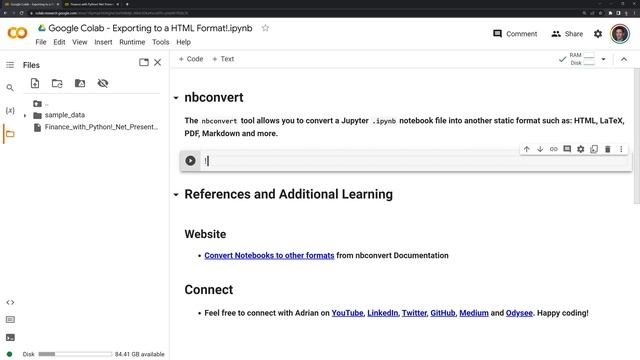640x360 pixels.
Task: Switch to the second browser tab
Action: [x=91, y=4]
